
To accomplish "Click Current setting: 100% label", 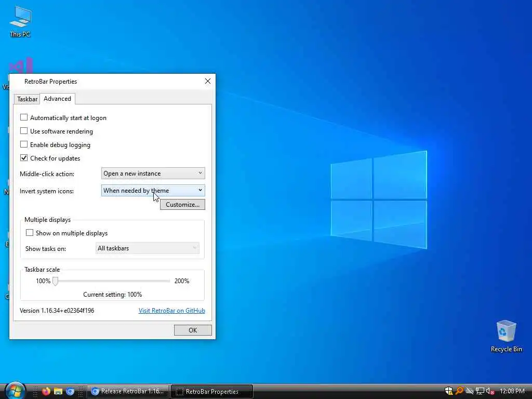I will pyautogui.click(x=113, y=295).
